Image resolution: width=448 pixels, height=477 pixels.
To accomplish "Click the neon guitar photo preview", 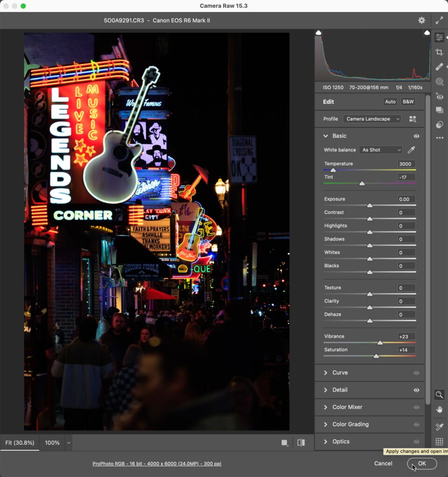I will pos(157,232).
